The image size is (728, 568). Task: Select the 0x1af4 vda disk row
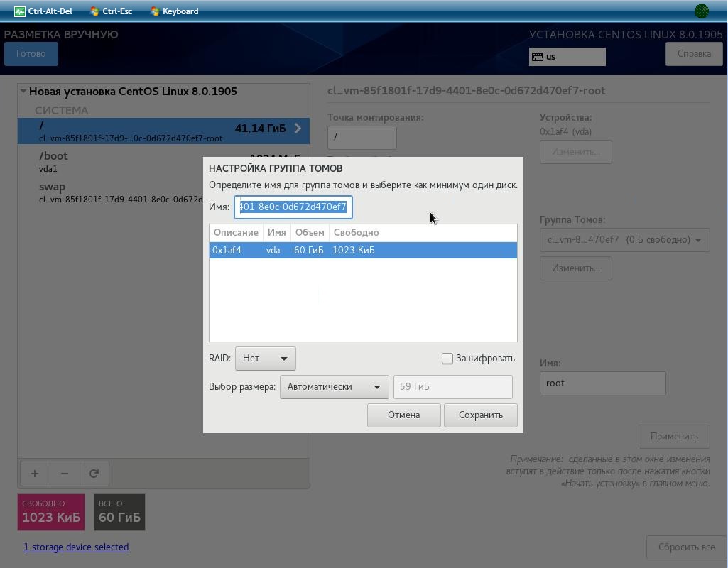(363, 250)
